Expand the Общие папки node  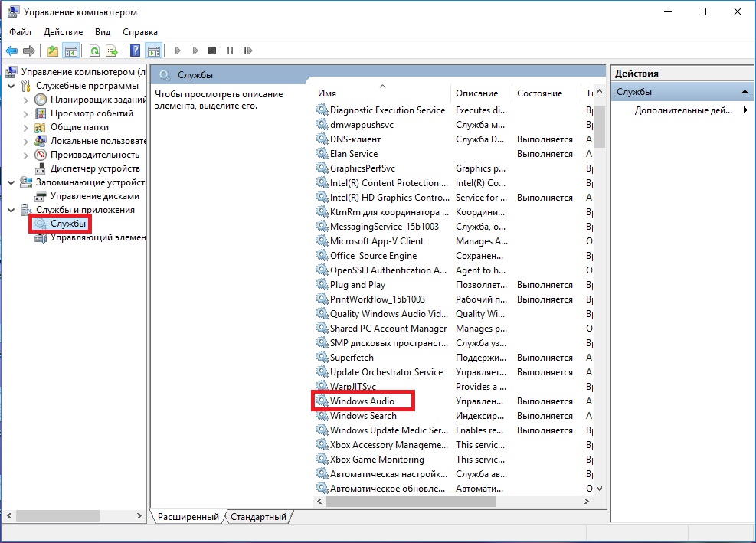(25, 128)
